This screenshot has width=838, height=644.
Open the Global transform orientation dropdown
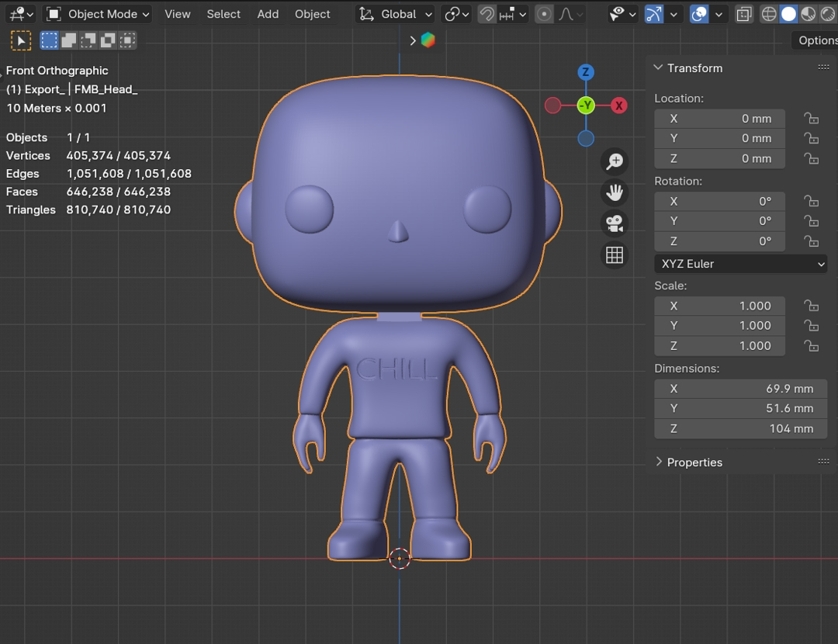pos(396,14)
